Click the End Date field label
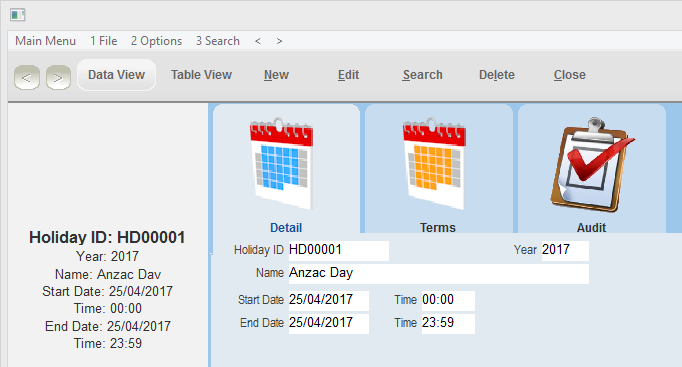The width and height of the screenshot is (682, 367). [x=262, y=323]
